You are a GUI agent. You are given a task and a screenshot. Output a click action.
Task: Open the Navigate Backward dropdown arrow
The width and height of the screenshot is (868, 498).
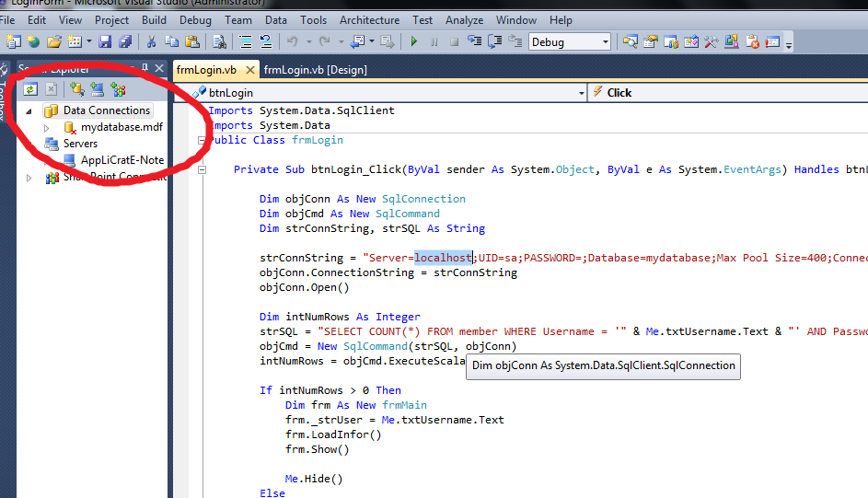tap(372, 41)
